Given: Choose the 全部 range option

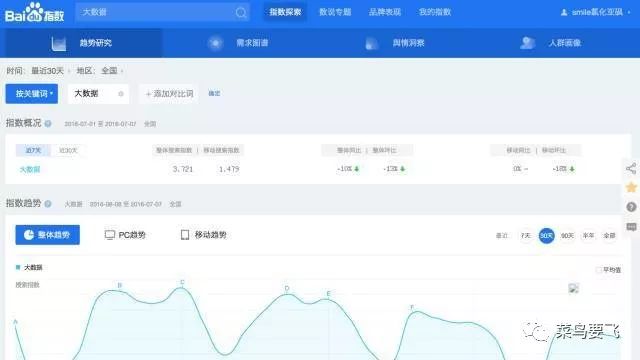Looking at the screenshot, I should click(609, 236).
